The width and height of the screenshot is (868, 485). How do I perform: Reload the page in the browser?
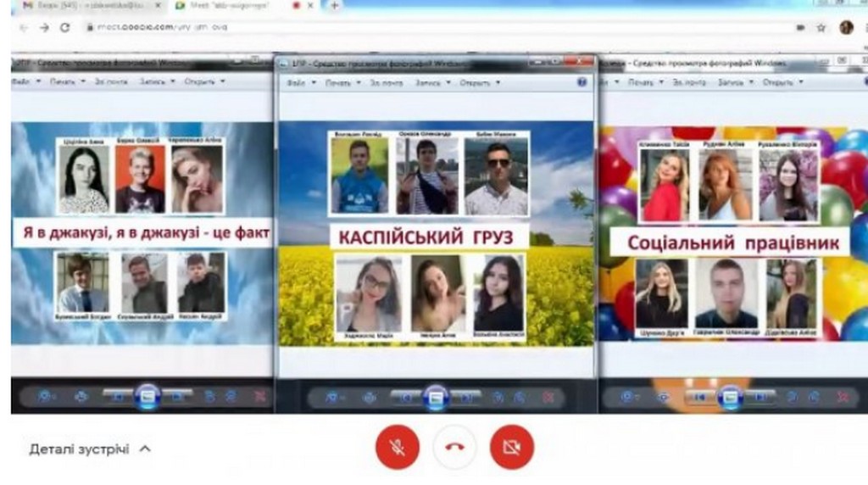(65, 27)
